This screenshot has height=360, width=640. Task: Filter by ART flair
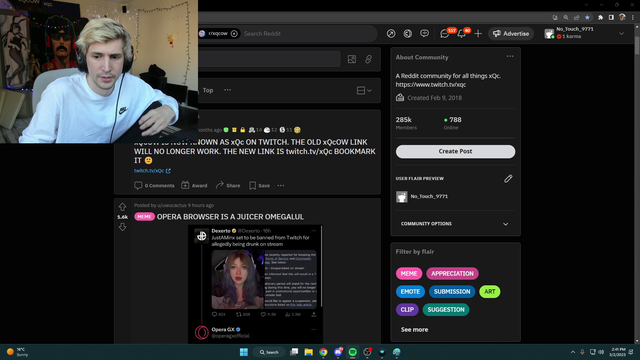pos(489,291)
